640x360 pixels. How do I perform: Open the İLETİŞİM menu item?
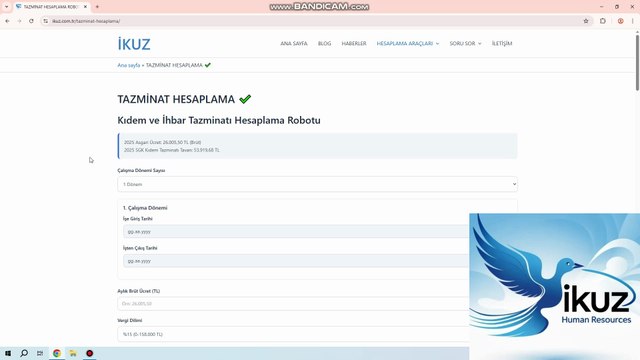(x=502, y=43)
